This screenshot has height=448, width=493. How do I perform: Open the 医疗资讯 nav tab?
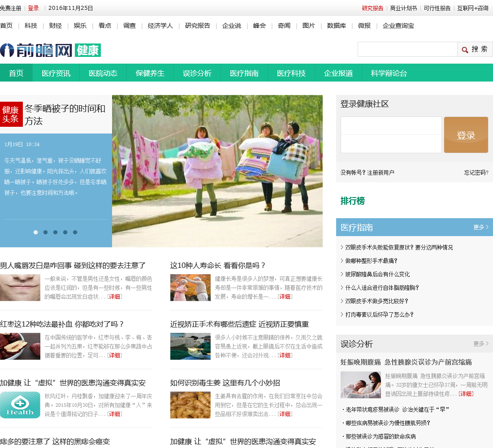point(56,73)
